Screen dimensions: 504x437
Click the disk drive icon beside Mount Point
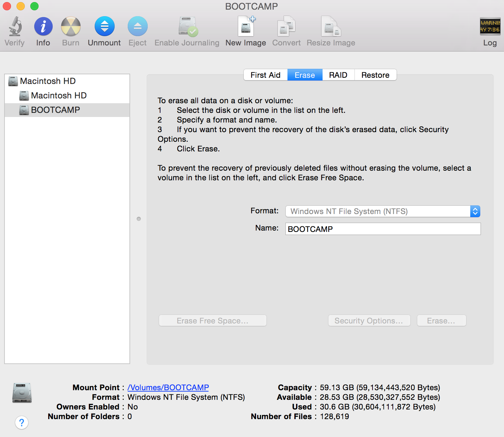pyautogui.click(x=22, y=393)
